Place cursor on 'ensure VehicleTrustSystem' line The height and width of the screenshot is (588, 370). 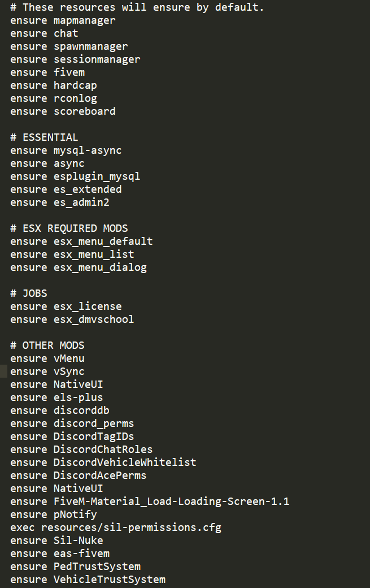88,580
